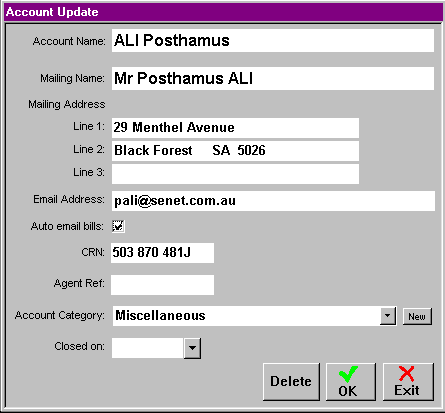Click the Account Update title bar

pyautogui.click(x=223, y=12)
